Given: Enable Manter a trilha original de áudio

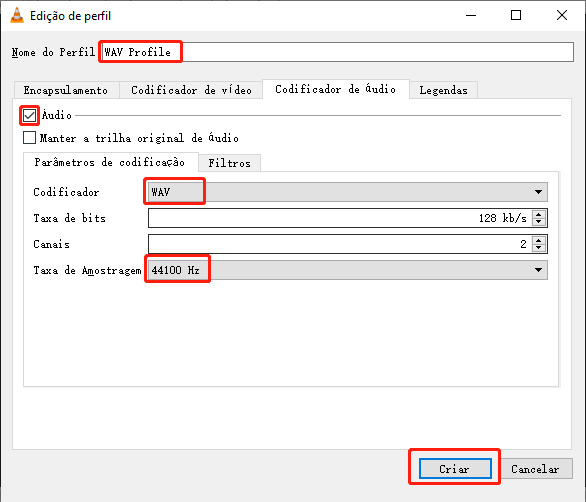Looking at the screenshot, I should point(30,138).
